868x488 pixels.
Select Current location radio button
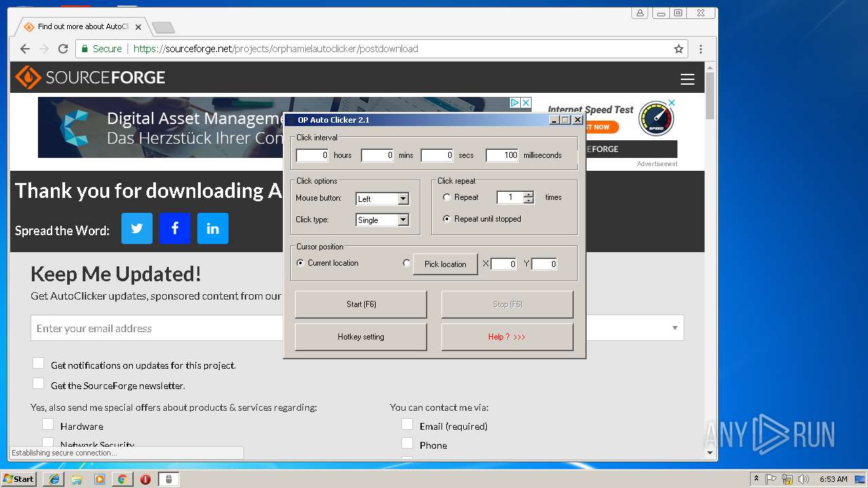300,263
